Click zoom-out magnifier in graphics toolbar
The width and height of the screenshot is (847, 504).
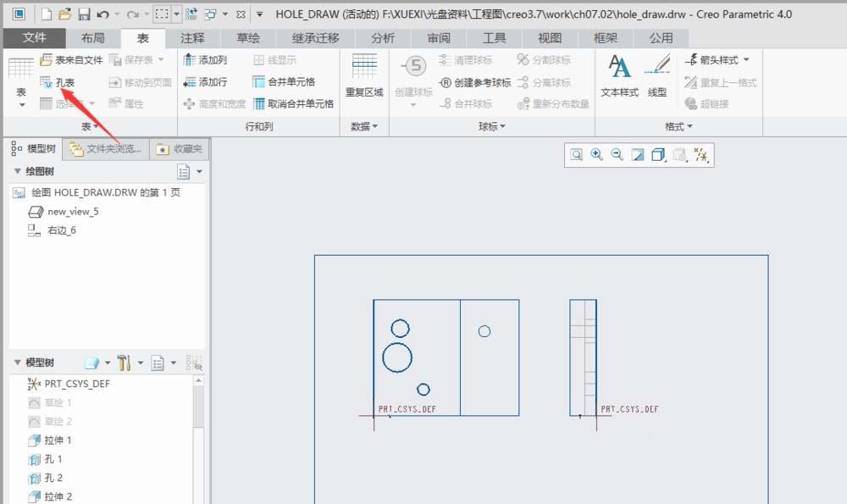(x=616, y=156)
